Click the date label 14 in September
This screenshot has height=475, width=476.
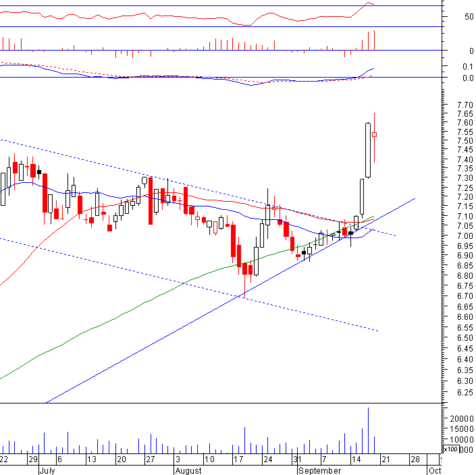[356, 459]
